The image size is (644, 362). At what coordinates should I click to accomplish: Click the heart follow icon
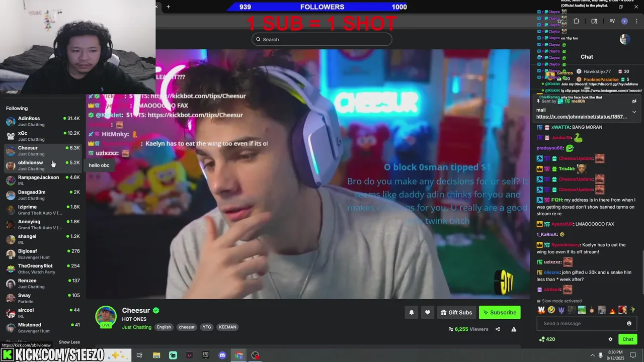(427, 312)
